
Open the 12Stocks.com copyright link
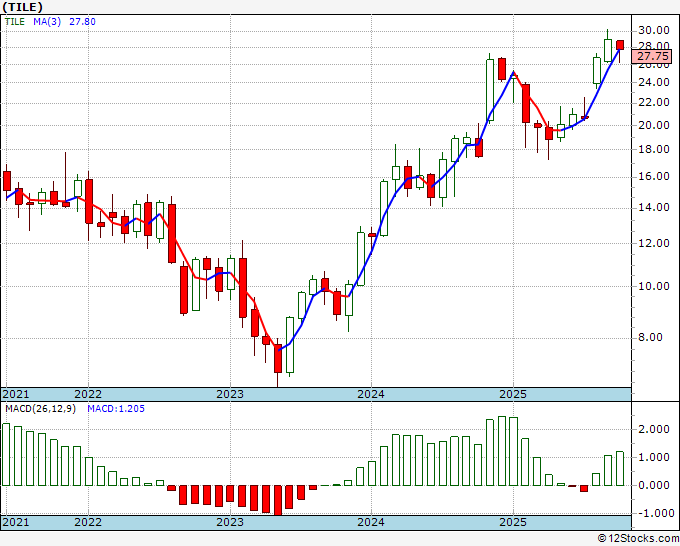pyautogui.click(x=638, y=539)
